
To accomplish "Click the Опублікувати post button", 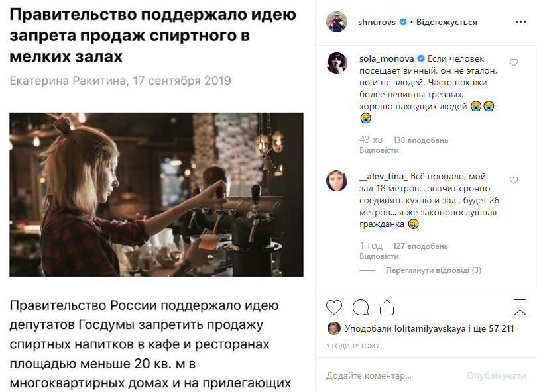I will pyautogui.click(x=497, y=375).
